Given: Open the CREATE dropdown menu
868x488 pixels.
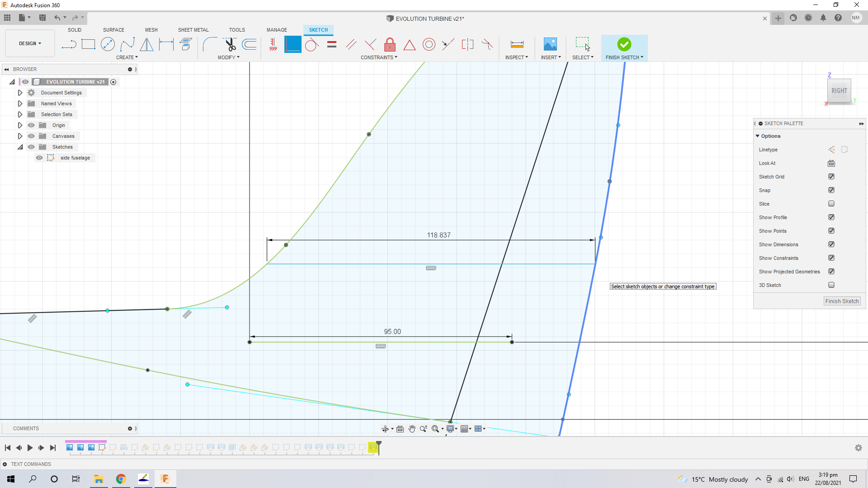Looking at the screenshot, I should click(127, 57).
